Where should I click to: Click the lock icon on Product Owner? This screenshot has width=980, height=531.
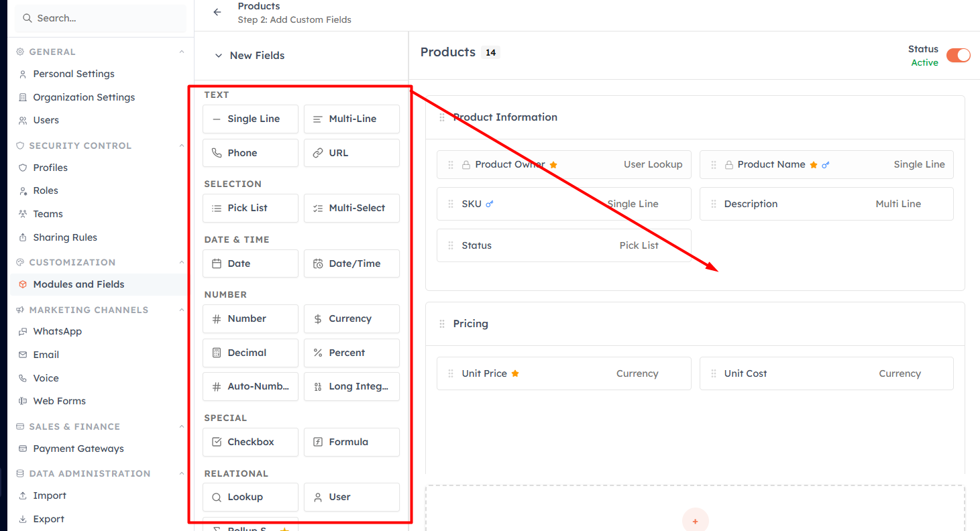click(x=467, y=165)
